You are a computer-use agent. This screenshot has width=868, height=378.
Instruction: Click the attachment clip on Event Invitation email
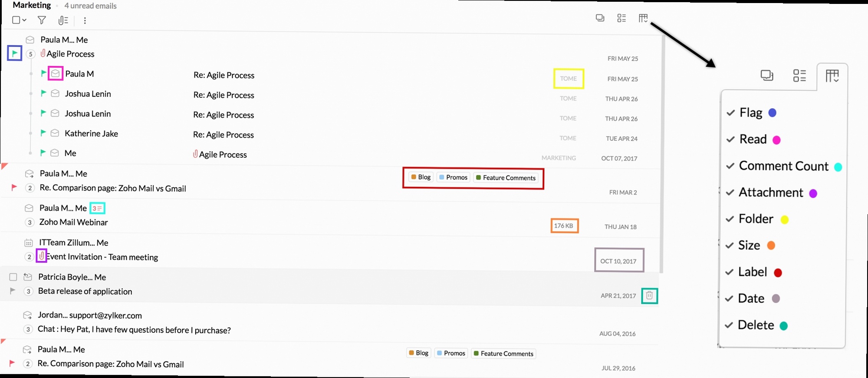point(41,256)
